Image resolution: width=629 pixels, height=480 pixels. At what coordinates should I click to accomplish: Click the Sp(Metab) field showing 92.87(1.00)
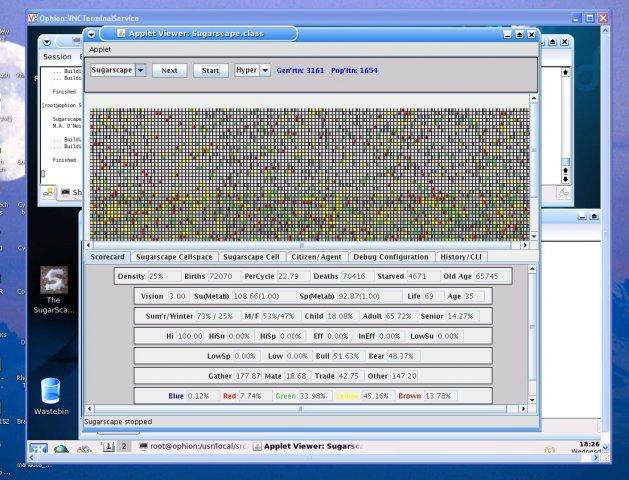[369, 296]
